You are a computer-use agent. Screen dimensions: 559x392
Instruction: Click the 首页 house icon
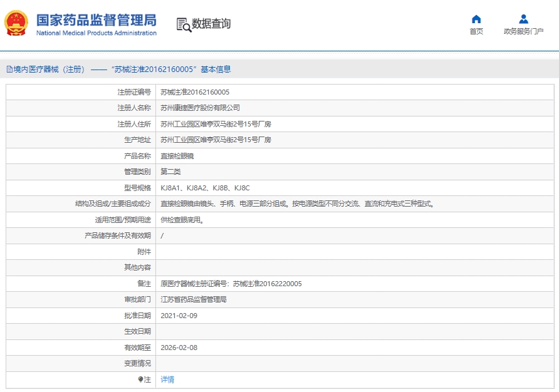click(476, 19)
